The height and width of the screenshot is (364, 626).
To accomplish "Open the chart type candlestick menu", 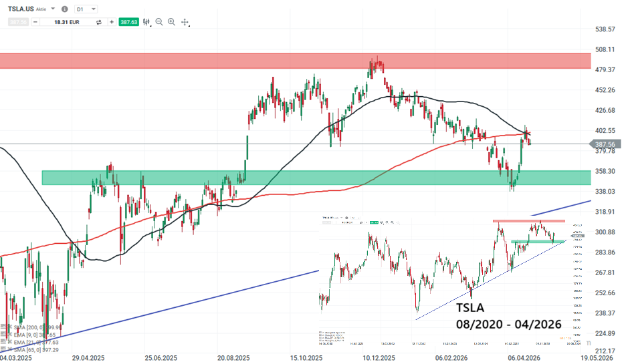I will [146, 22].
